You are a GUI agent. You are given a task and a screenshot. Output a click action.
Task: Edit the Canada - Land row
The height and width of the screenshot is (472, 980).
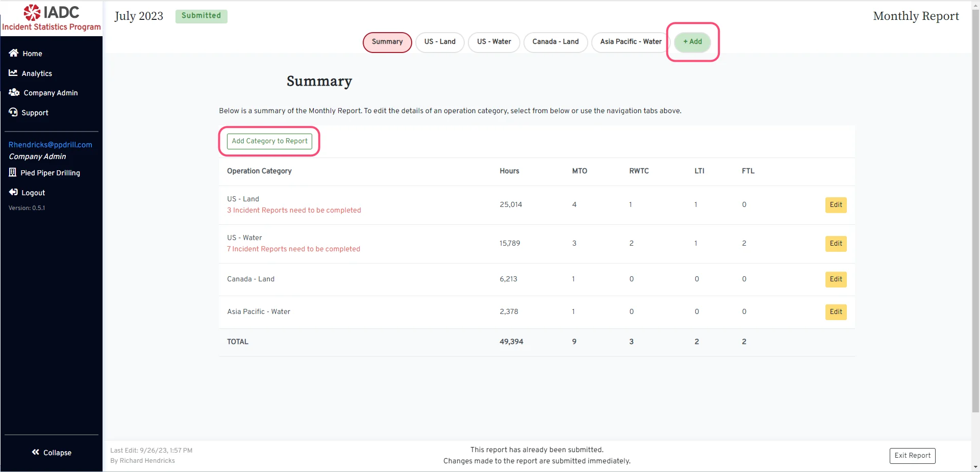coord(836,279)
